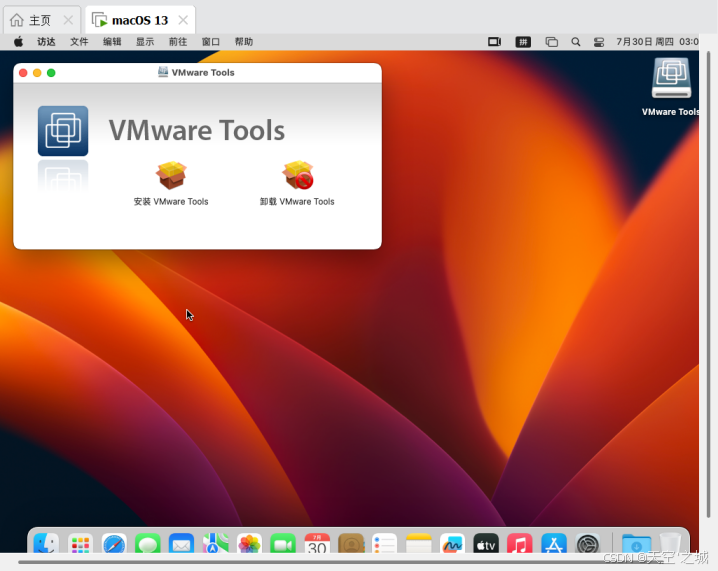
Task: Open Contacts in the Dock
Action: tap(351, 544)
